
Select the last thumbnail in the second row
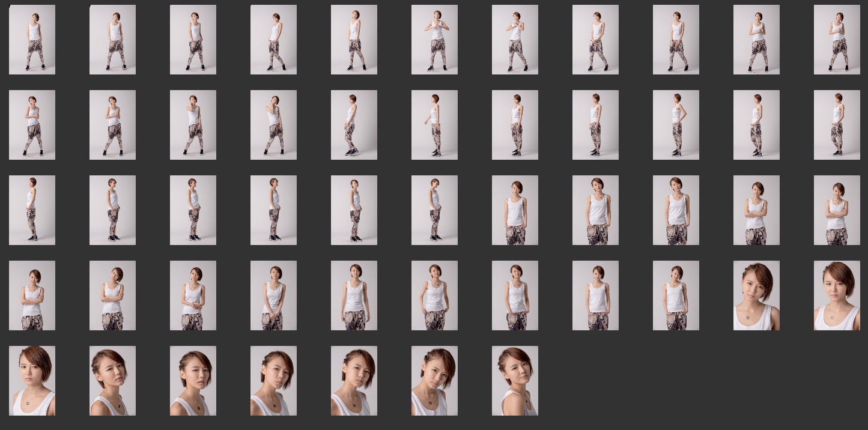pyautogui.click(x=837, y=125)
